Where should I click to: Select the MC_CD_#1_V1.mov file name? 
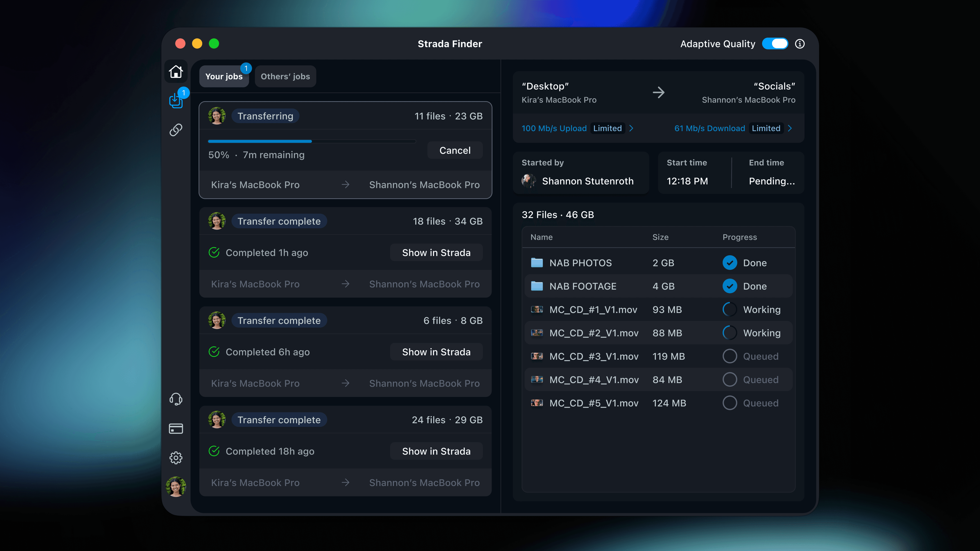(593, 310)
